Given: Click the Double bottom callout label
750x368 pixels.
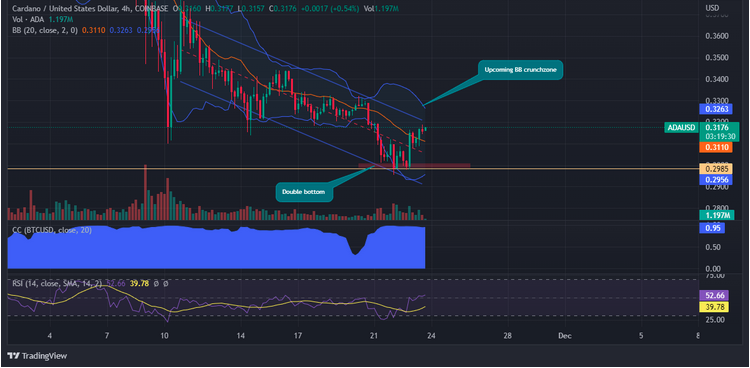Looking at the screenshot, I should (303, 192).
